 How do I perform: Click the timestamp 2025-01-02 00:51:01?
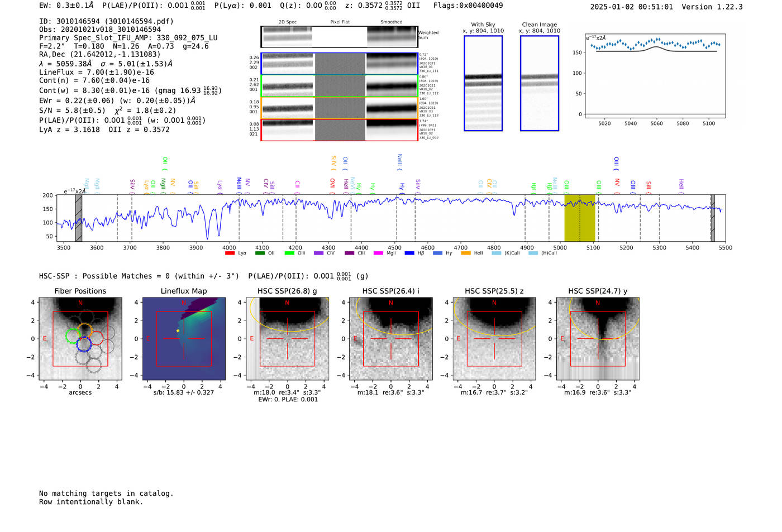coord(632,7)
